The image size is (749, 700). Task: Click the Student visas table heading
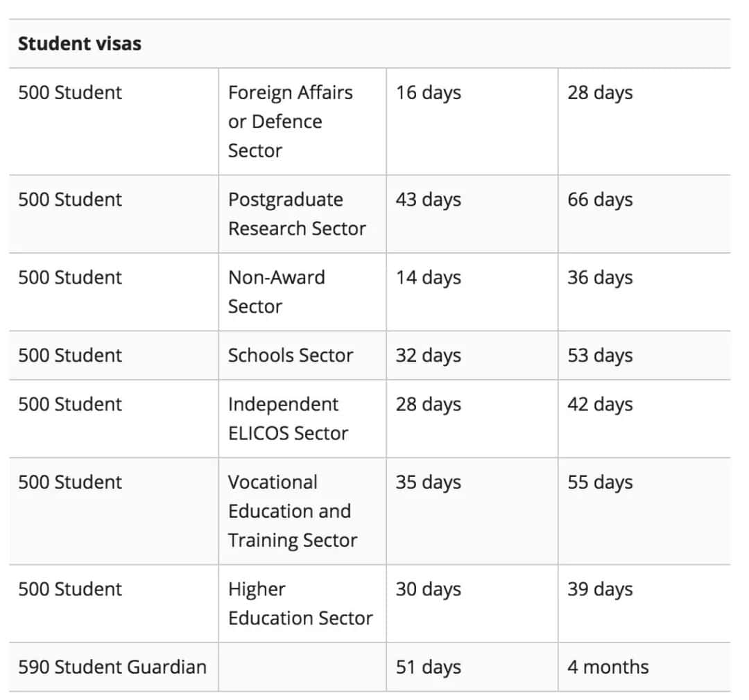point(80,44)
